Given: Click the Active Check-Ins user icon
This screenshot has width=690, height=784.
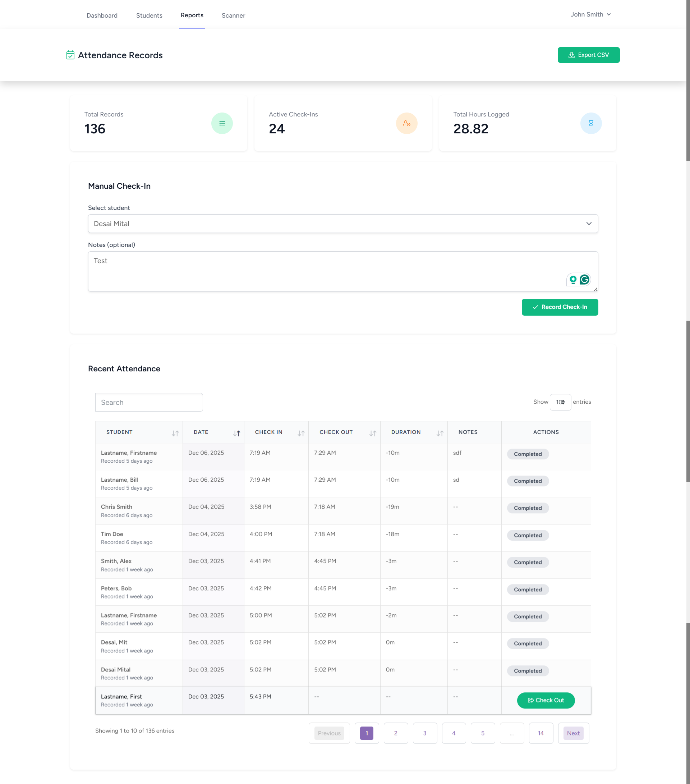Looking at the screenshot, I should click(x=406, y=123).
